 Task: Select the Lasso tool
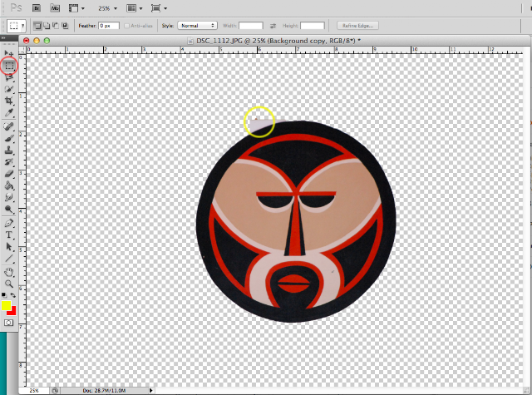[x=9, y=77]
